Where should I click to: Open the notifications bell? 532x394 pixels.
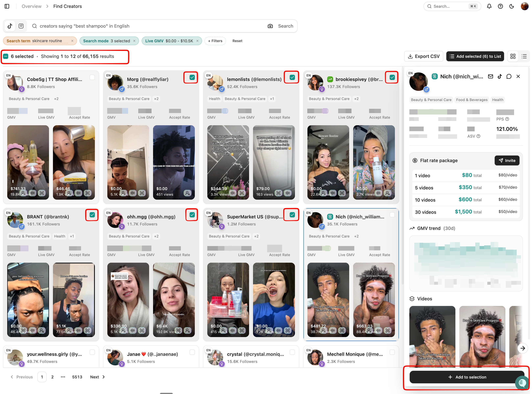tap(489, 6)
